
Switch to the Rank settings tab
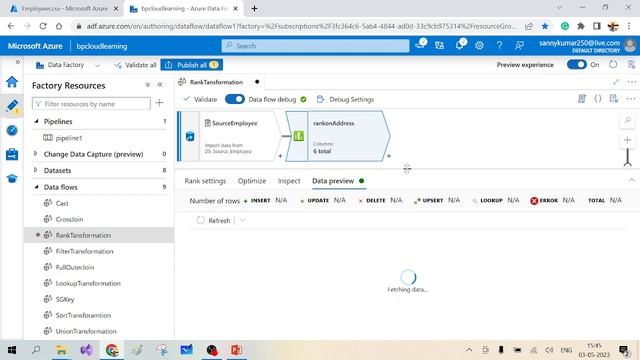tap(205, 181)
